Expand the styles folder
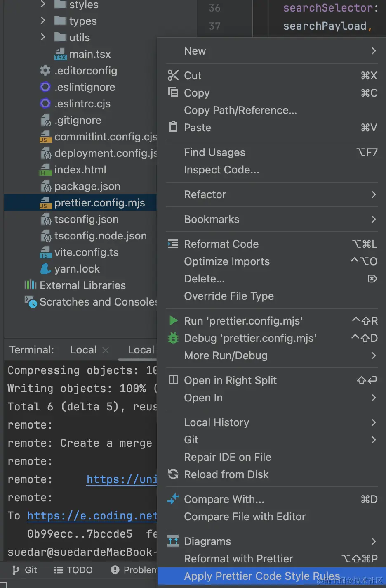This screenshot has height=588, width=386. 42,5
